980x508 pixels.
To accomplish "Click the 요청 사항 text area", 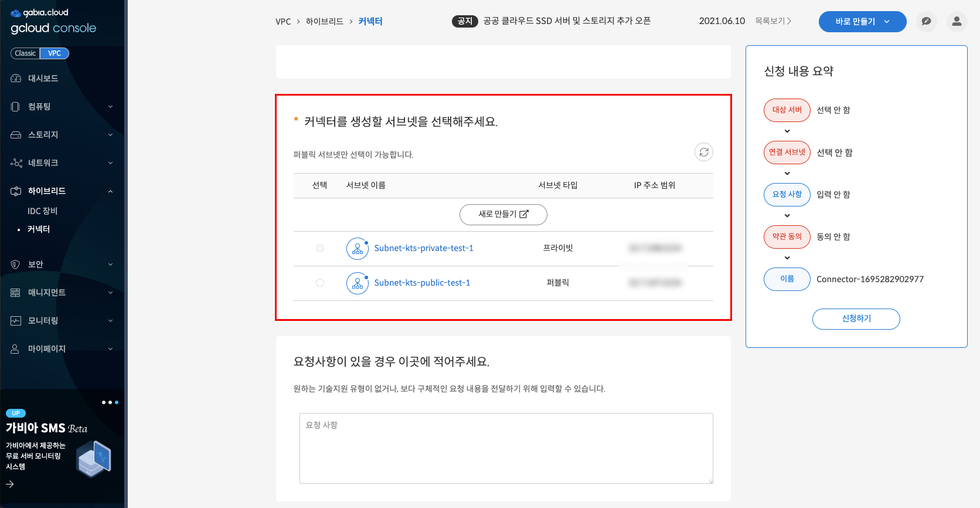I will tap(506, 448).
